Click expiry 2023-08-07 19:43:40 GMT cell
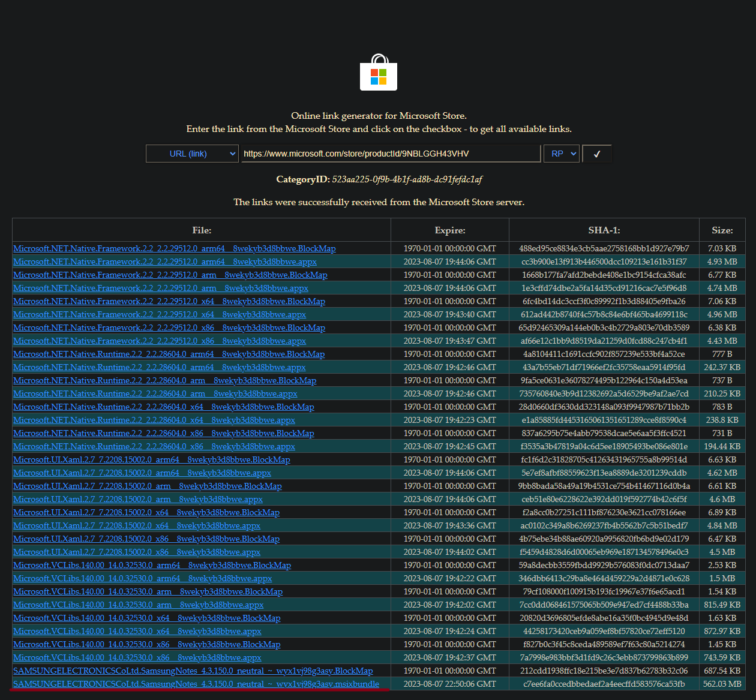Image resolution: width=756 pixels, height=700 pixels. coord(450,314)
